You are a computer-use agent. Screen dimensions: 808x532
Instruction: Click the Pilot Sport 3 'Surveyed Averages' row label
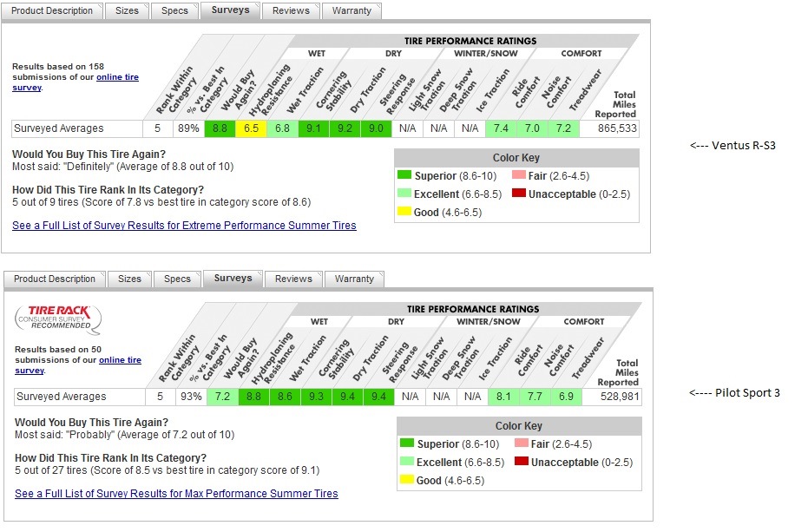62,397
